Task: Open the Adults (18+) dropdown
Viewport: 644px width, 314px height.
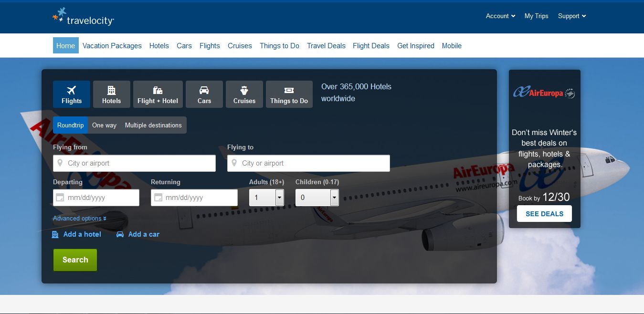Action: (x=266, y=198)
